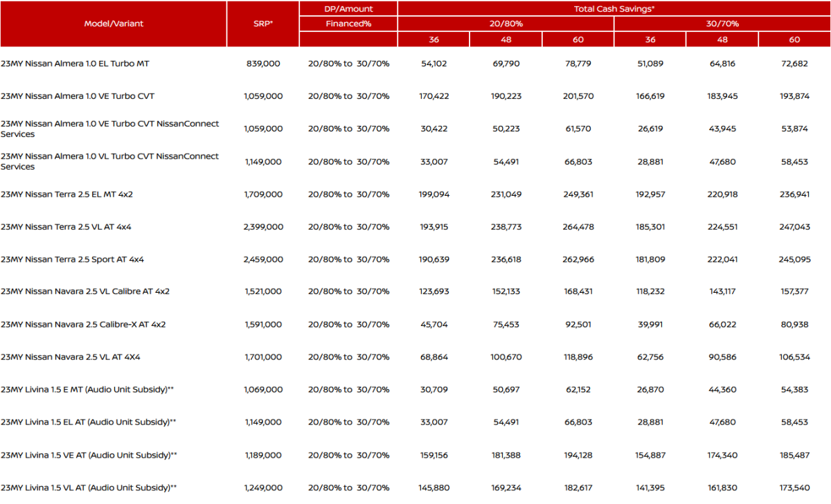This screenshot has height=504, width=831.
Task: Click the savings value 199,094
Action: [x=434, y=195]
